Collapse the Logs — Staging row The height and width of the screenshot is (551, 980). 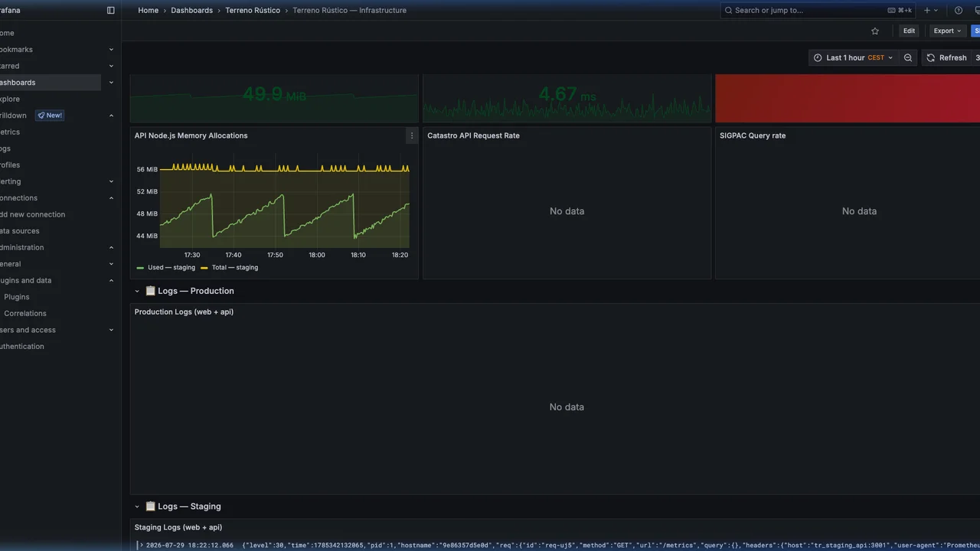point(138,507)
